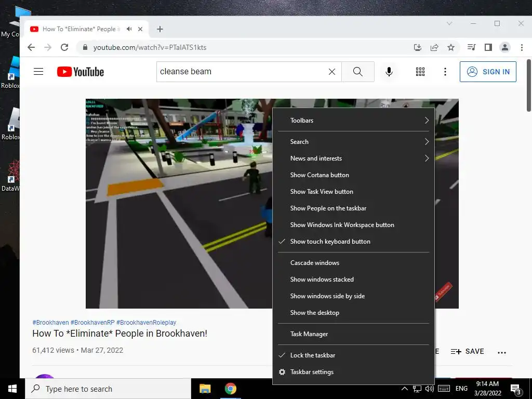The width and height of the screenshot is (532, 399).
Task: Click the Chrome taskbar icon
Action: 230,389
